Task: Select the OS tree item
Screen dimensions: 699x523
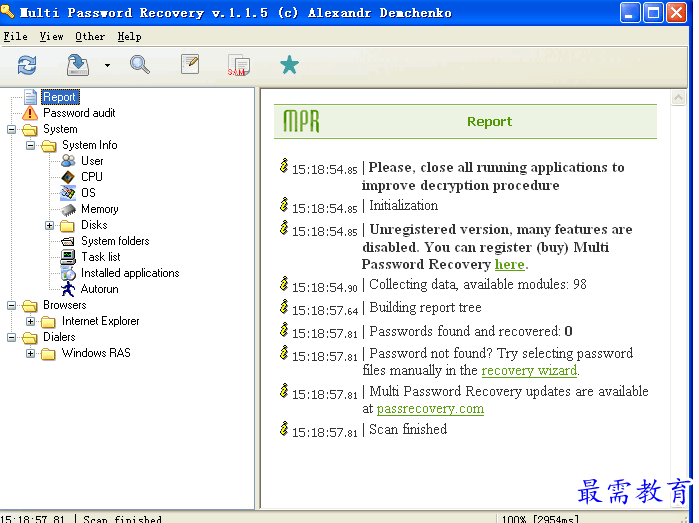Action: click(88, 193)
